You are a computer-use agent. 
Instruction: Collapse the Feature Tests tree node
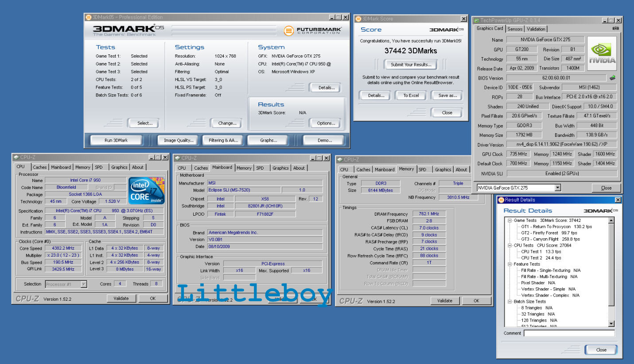click(x=510, y=264)
